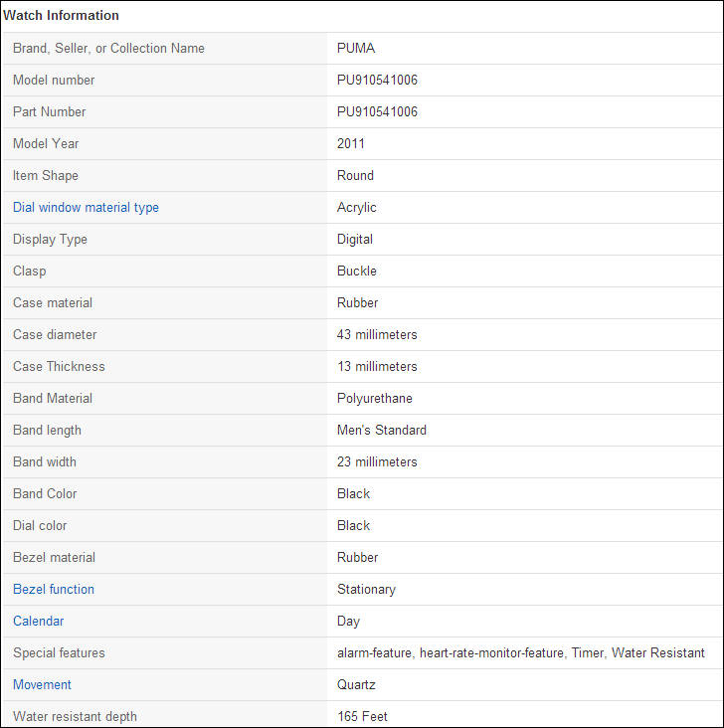Click the 23 millimeters band width value

click(377, 462)
